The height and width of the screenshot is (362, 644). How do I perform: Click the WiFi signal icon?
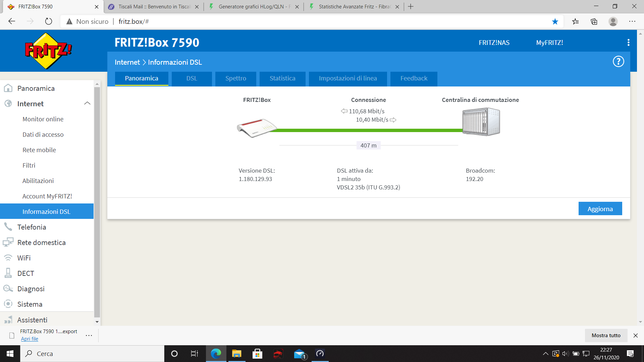point(8,258)
